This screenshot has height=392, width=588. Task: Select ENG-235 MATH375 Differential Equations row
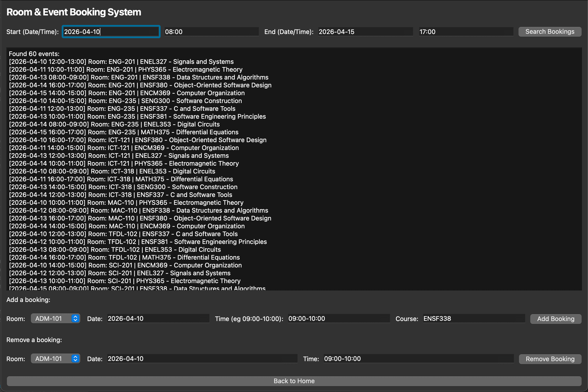(124, 132)
